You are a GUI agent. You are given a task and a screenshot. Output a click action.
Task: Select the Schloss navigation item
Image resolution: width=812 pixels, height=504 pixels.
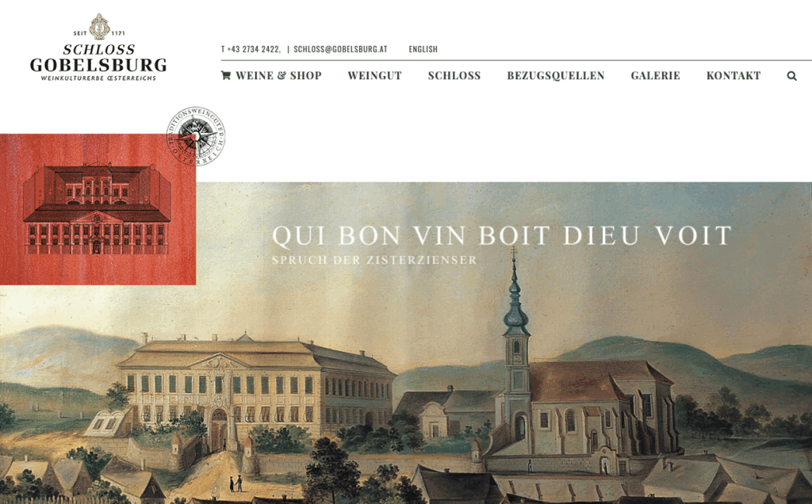coord(454,75)
